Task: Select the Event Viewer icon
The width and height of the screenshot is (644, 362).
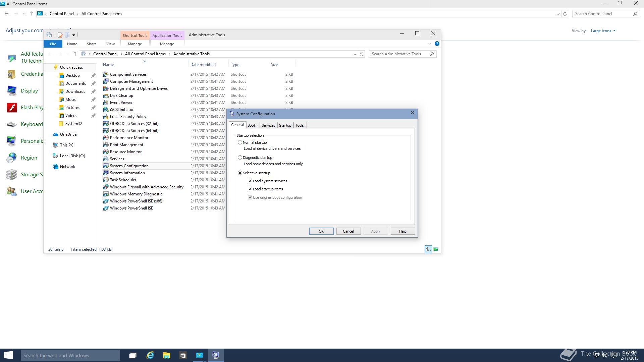Action: pyautogui.click(x=106, y=103)
